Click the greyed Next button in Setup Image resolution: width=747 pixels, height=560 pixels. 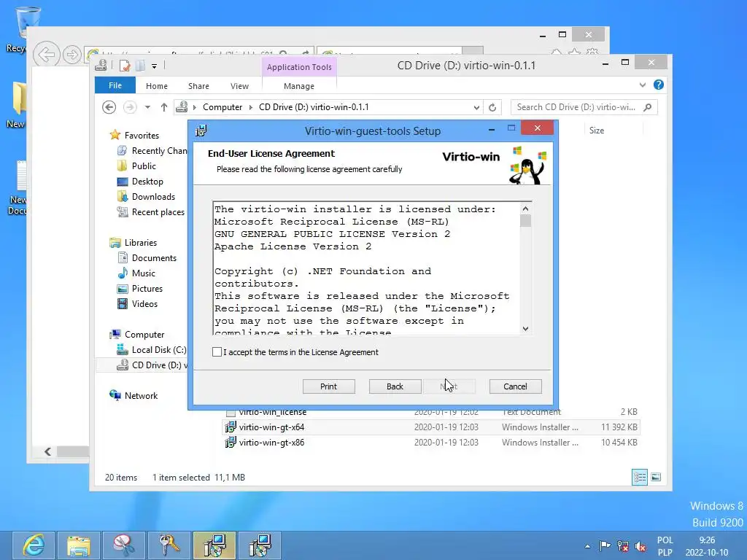(x=449, y=386)
